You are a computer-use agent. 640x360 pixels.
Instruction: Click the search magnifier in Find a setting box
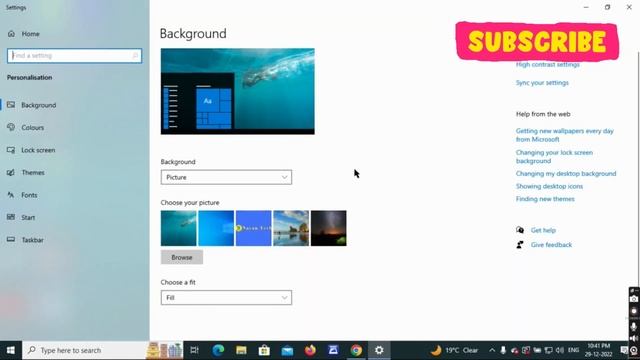(x=135, y=56)
